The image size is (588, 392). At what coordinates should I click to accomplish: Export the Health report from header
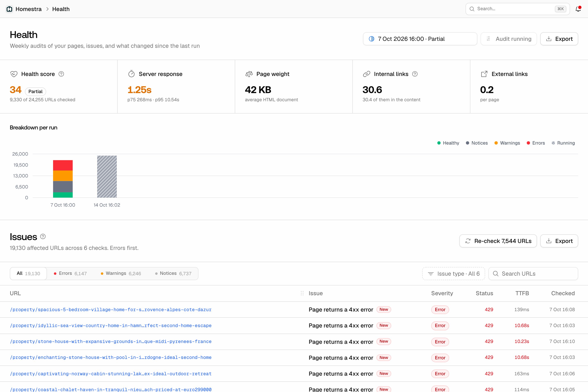point(559,39)
